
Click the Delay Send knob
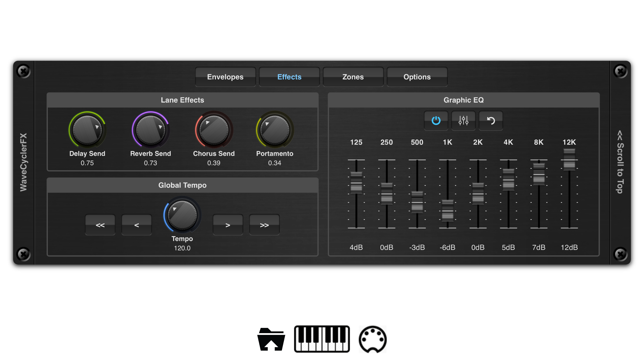pos(87,130)
